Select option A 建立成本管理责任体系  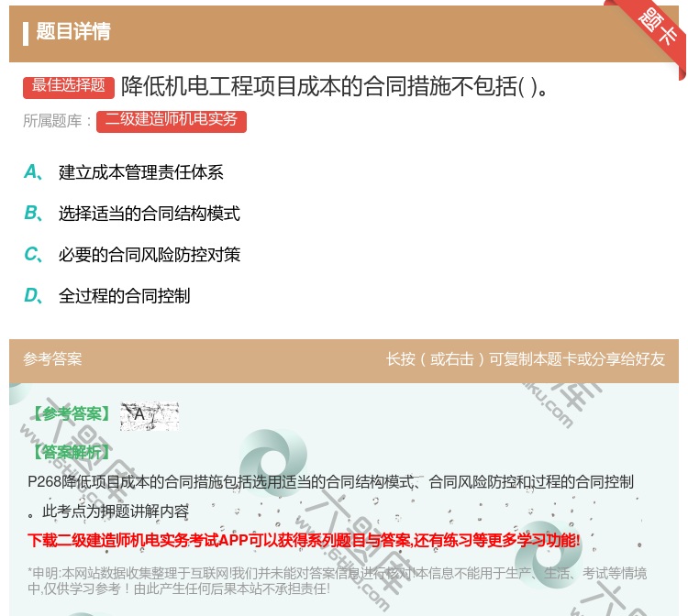(x=141, y=172)
